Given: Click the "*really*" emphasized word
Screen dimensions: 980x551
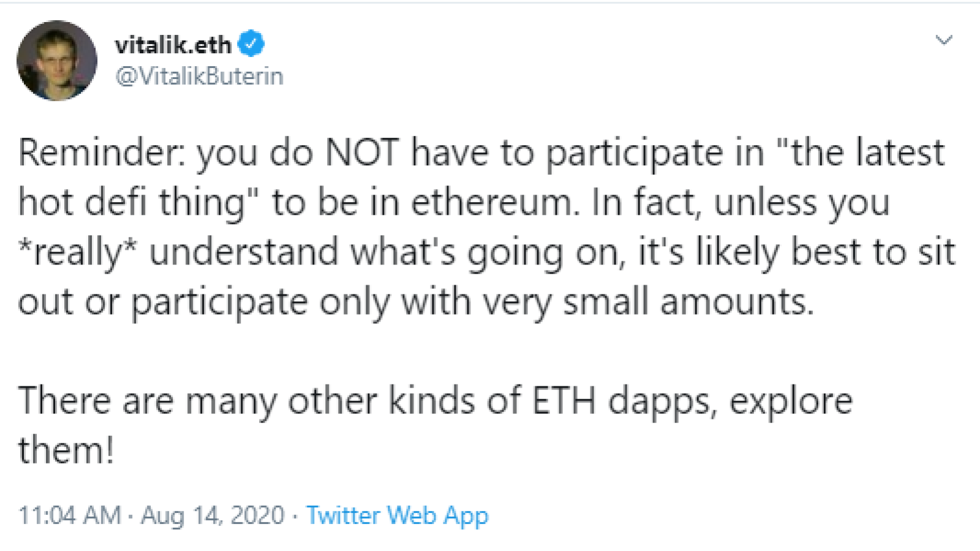Looking at the screenshot, I should [x=78, y=253].
